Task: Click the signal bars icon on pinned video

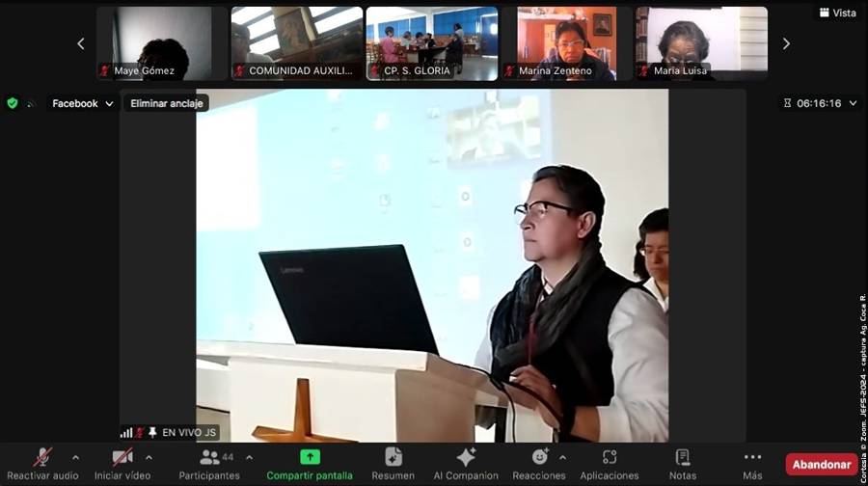Action: tap(126, 432)
